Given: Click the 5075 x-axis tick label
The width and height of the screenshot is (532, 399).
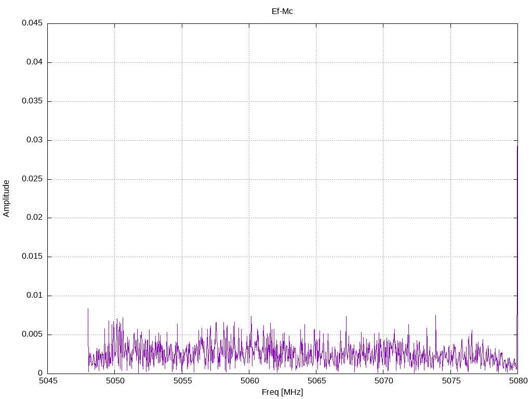Looking at the screenshot, I should 450,381.
